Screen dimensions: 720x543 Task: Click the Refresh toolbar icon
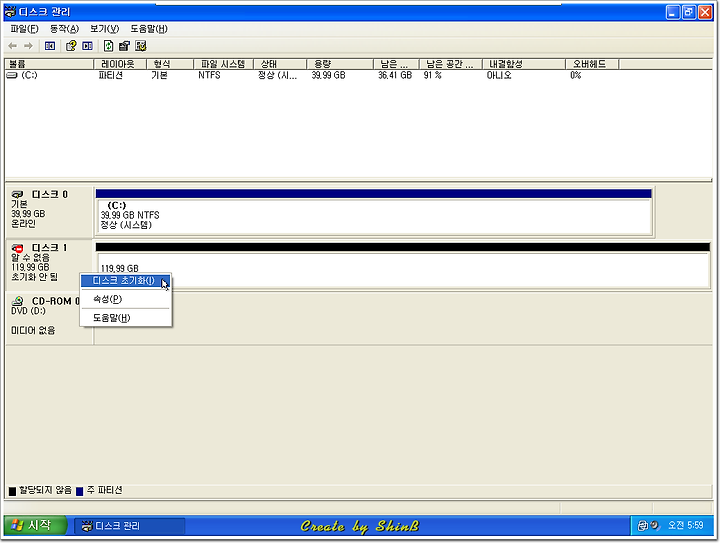tap(108, 46)
